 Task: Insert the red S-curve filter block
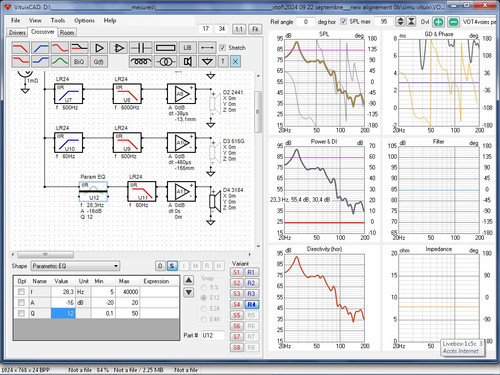(60, 48)
